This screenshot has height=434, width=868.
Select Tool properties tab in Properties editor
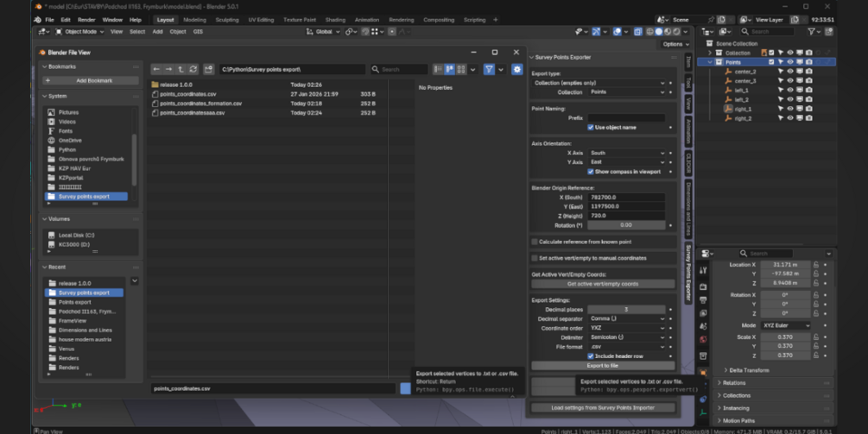(x=703, y=271)
